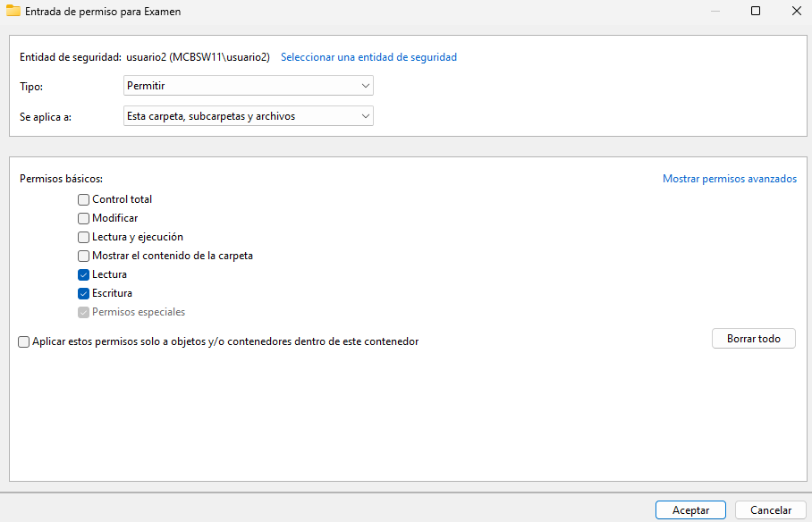Image resolution: width=812 pixels, height=522 pixels.
Task: Show advanced permissions via Mostrar permisos avanzados
Action: click(729, 179)
